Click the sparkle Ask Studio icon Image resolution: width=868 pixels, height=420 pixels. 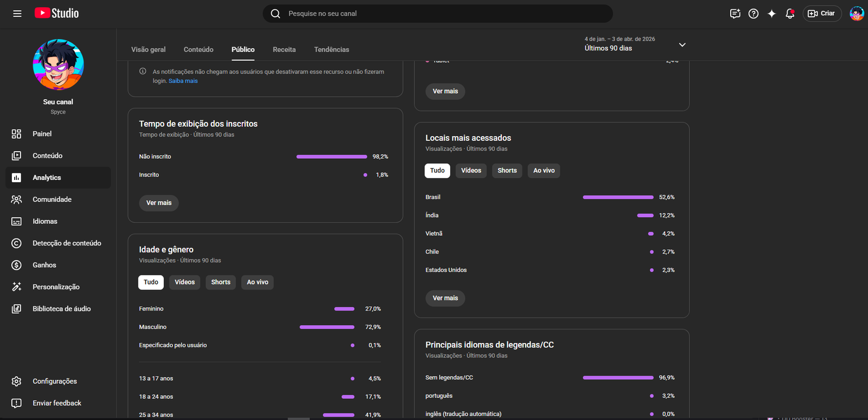(771, 14)
